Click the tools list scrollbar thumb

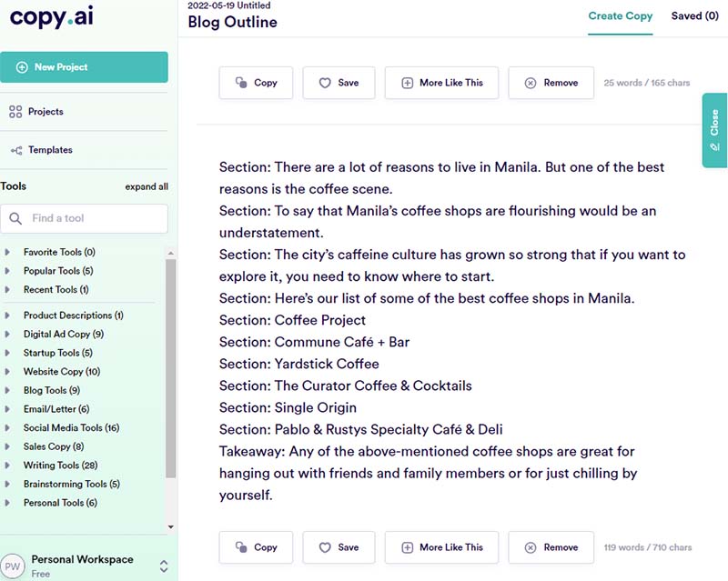click(171, 368)
